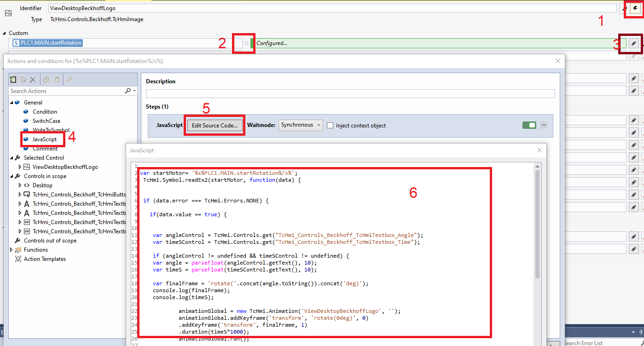Click pencil edit icon for startRotation event
644x346 pixels.
[634, 43]
